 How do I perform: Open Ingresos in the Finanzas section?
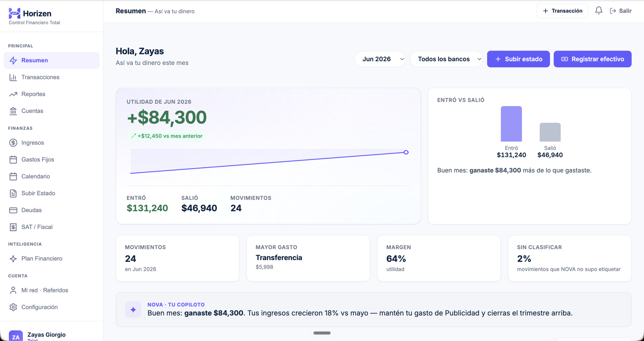(x=52, y=143)
